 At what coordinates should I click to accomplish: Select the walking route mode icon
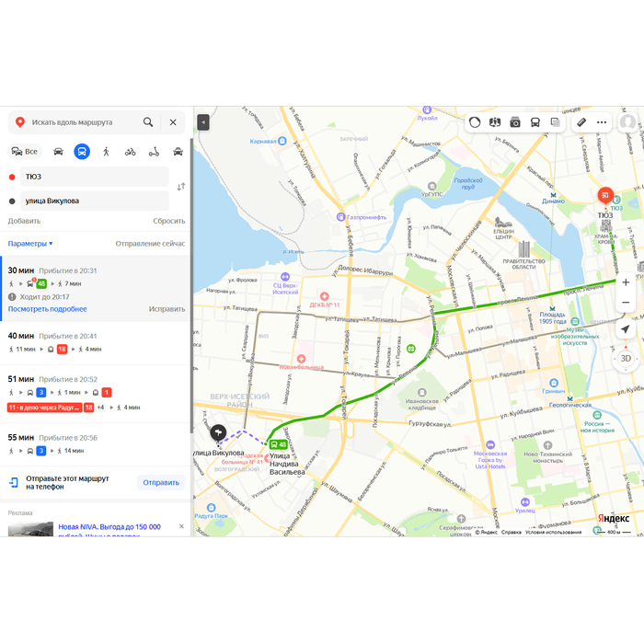(106, 152)
